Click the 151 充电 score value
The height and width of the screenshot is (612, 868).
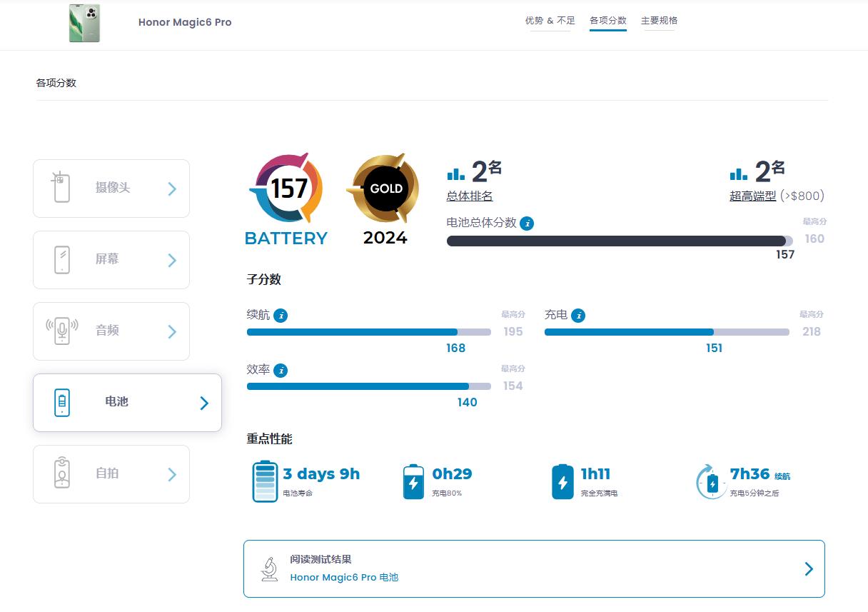pyautogui.click(x=714, y=348)
